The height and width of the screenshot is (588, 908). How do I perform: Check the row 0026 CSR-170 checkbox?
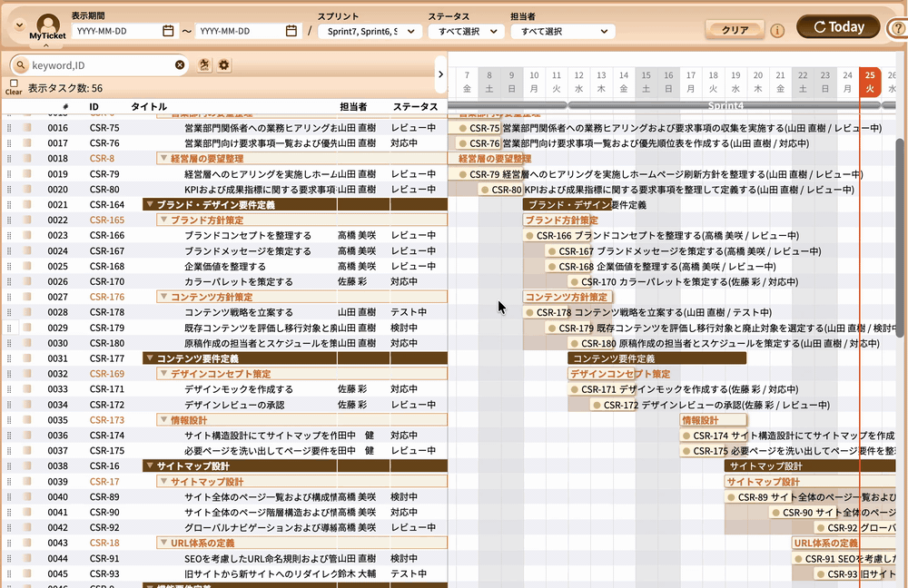tap(27, 281)
